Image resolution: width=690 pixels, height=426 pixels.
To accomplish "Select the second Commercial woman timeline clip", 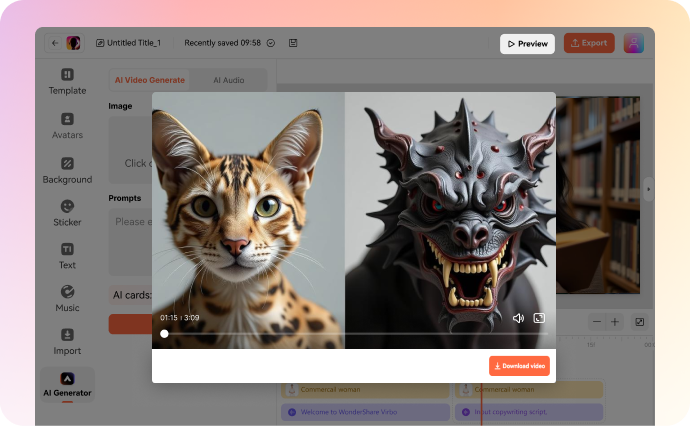I will (x=529, y=389).
